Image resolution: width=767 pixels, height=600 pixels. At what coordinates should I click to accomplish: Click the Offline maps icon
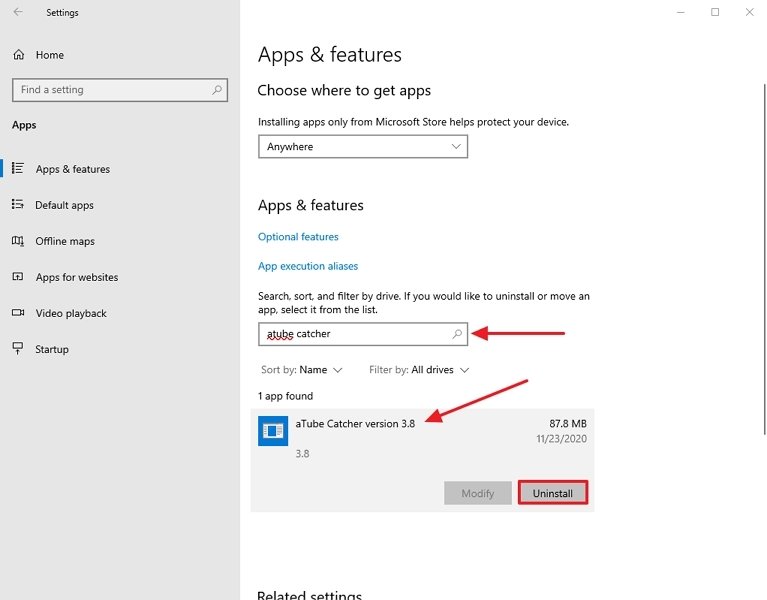pyautogui.click(x=18, y=241)
